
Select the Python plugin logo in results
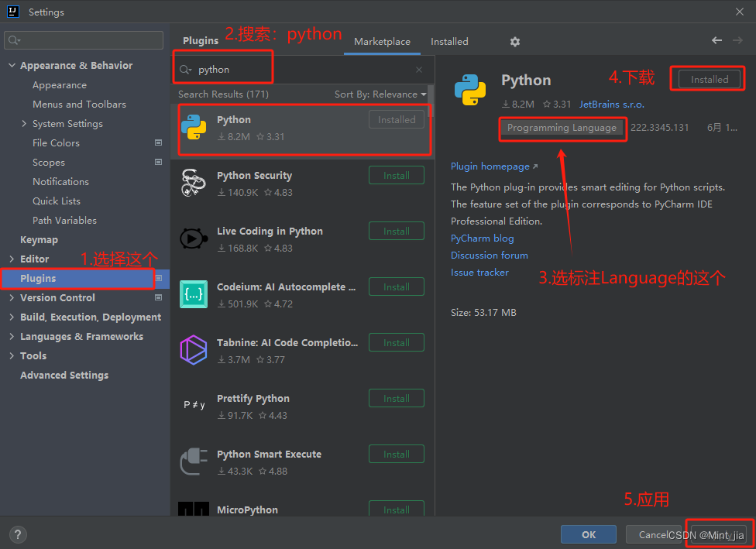(x=194, y=127)
